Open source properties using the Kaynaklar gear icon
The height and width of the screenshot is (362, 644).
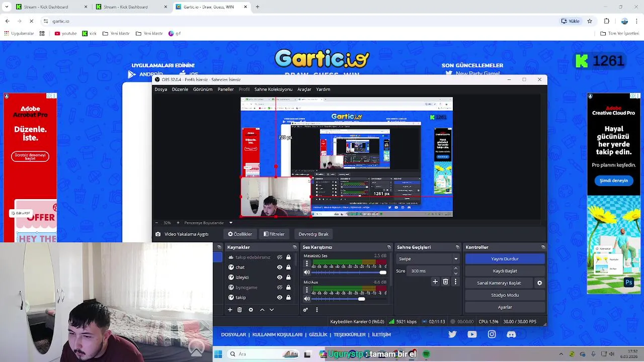(251, 310)
